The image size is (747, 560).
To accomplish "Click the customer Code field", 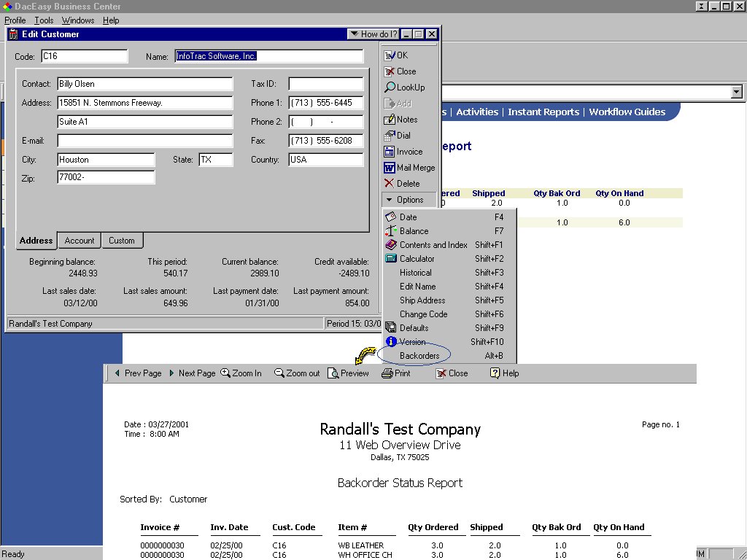I will (x=85, y=56).
